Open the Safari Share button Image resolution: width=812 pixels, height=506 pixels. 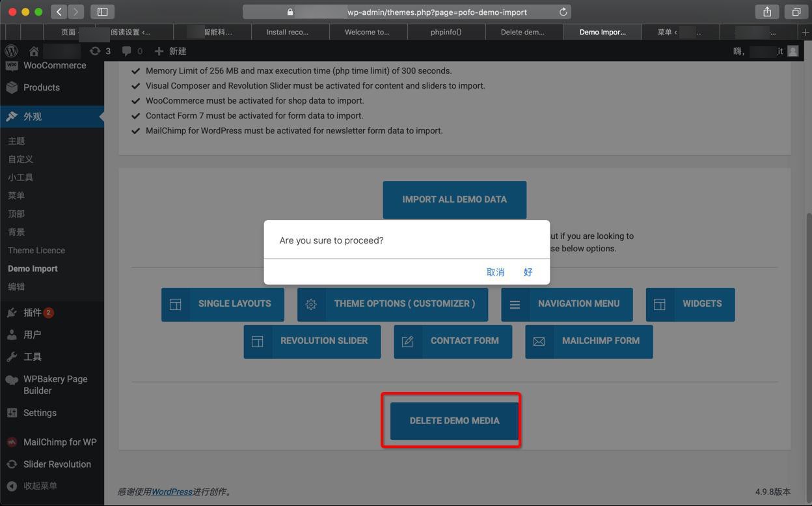(x=767, y=12)
